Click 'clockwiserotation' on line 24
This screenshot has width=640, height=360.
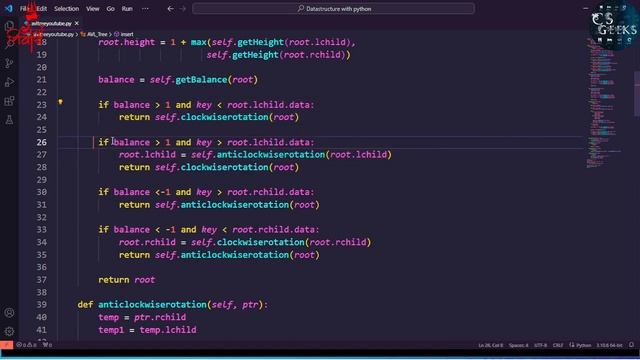(x=225, y=117)
